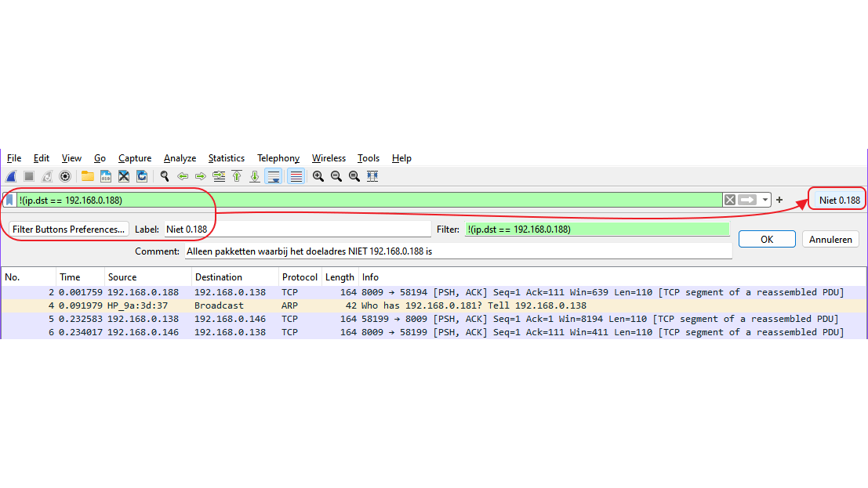Open the Help menu

(401, 158)
